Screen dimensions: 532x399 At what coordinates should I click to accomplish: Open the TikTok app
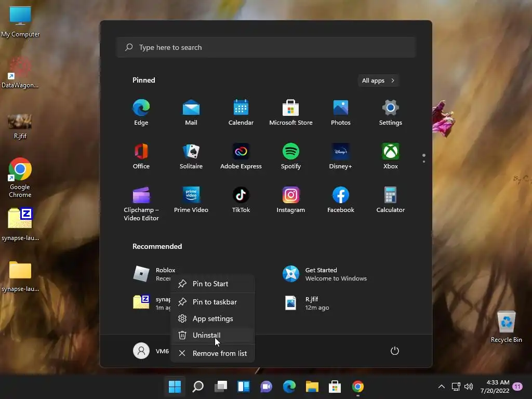click(241, 200)
